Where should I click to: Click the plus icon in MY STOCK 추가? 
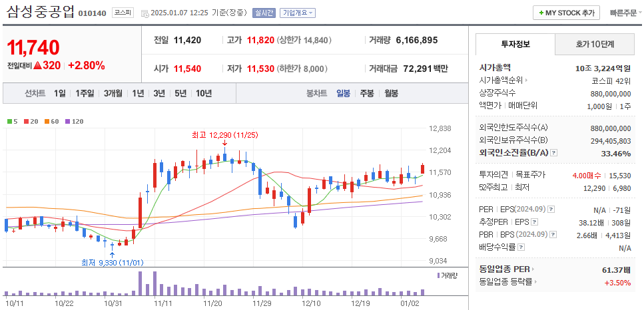click(x=541, y=13)
